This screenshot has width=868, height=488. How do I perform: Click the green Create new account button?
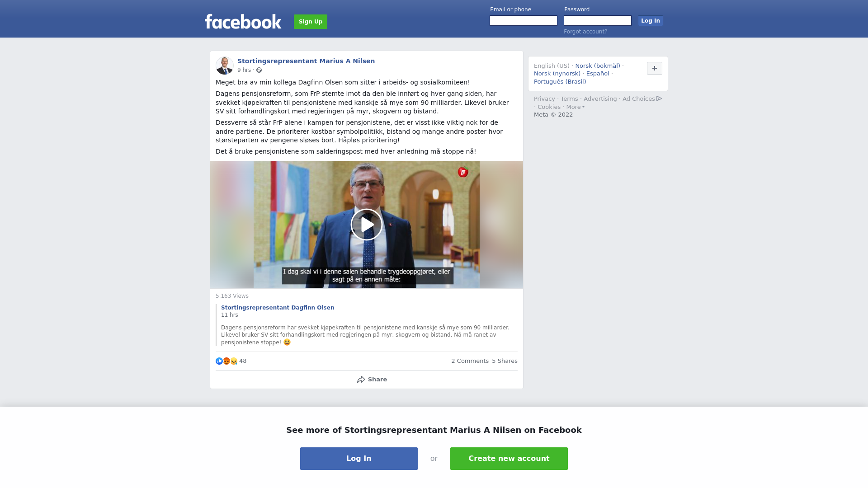click(509, 459)
